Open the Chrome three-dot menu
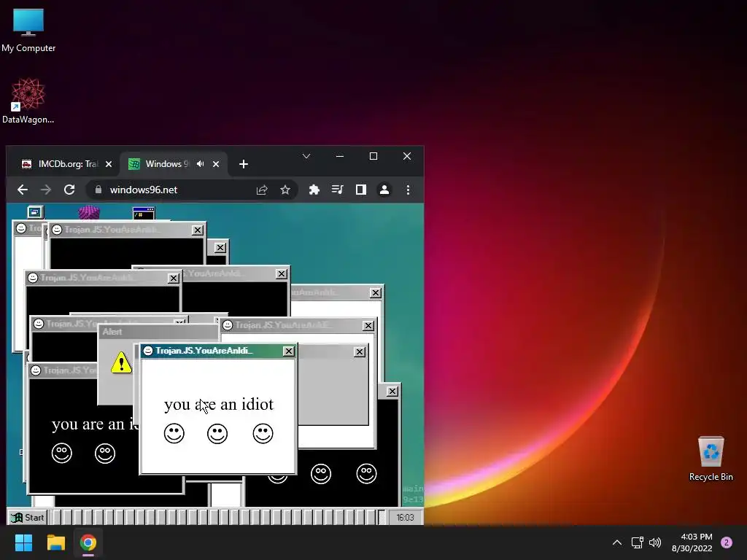Viewport: 747px width, 560px height. (x=408, y=190)
